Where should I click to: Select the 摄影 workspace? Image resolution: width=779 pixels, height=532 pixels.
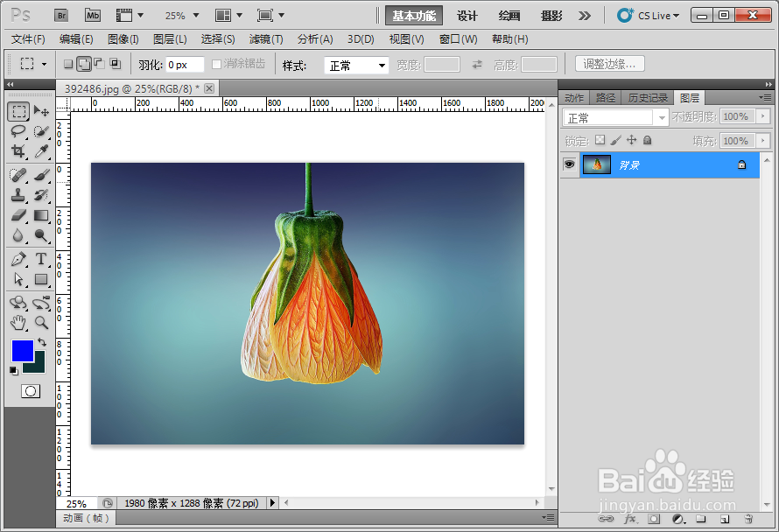point(551,16)
